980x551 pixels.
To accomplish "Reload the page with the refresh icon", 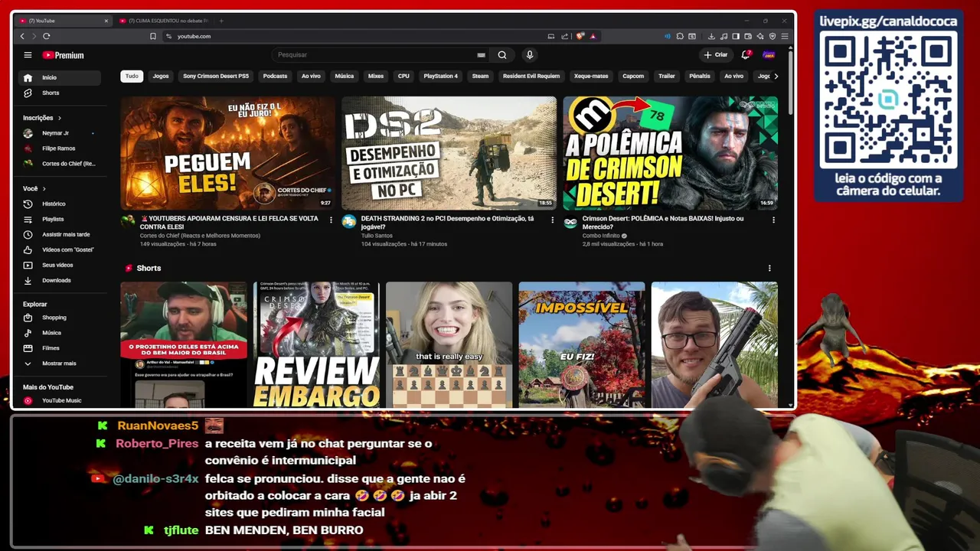I will (x=47, y=36).
